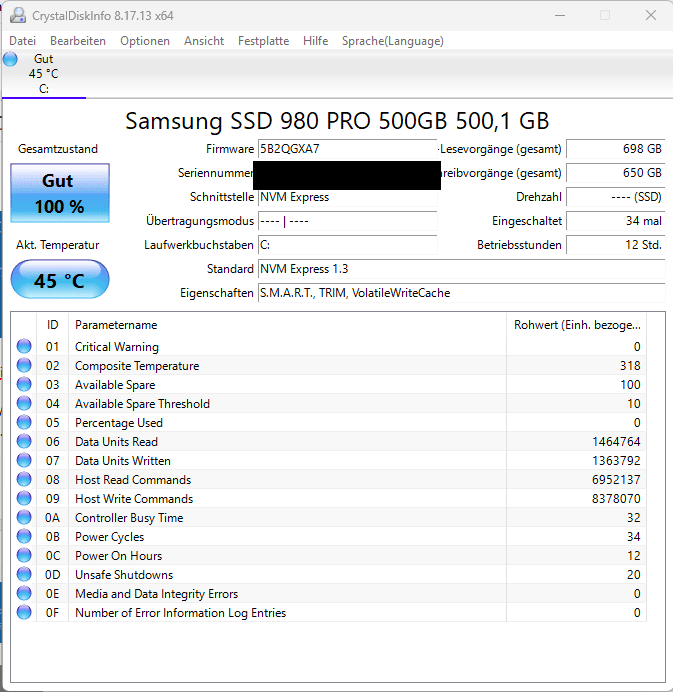673x692 pixels.
Task: Select the Percentage Used parameter name
Action: click(119, 423)
